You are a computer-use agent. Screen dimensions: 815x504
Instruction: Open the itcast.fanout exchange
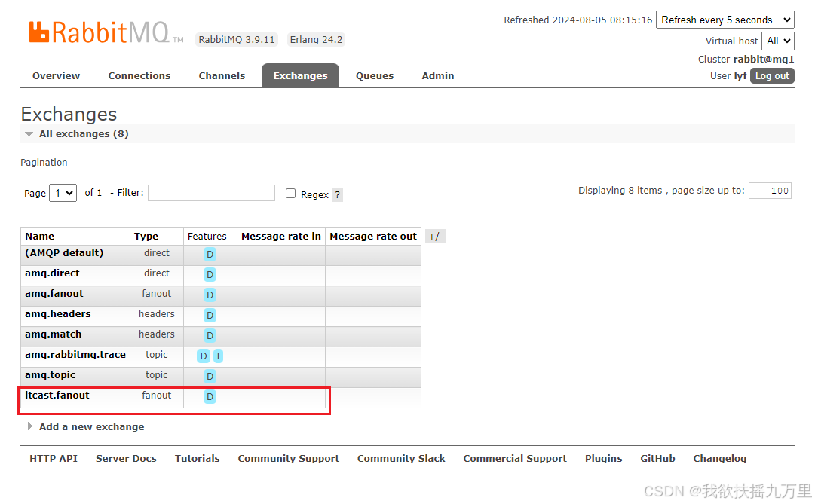(57, 396)
